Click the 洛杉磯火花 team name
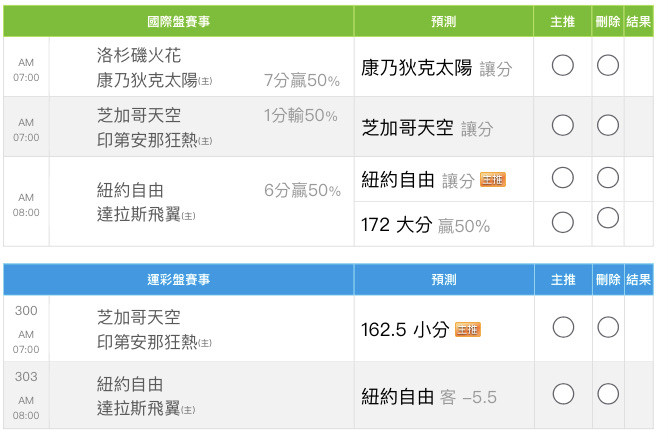Image resolution: width=668 pixels, height=443 pixels. point(138,56)
